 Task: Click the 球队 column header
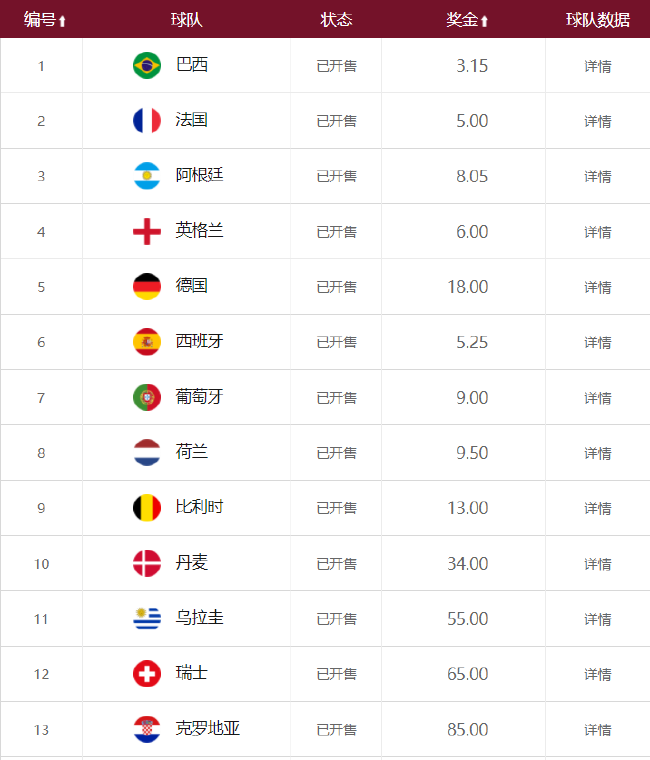pyautogui.click(x=186, y=20)
